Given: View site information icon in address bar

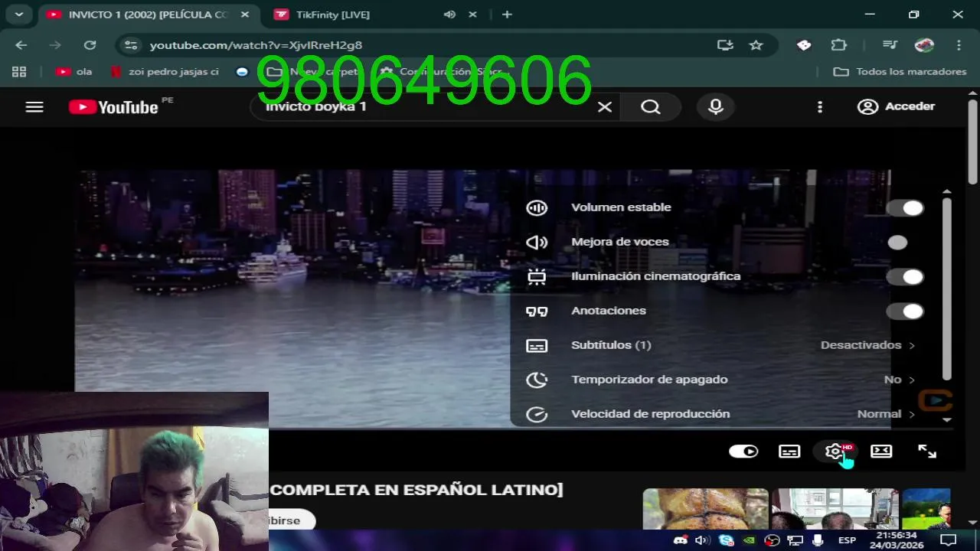Looking at the screenshot, I should [x=131, y=45].
